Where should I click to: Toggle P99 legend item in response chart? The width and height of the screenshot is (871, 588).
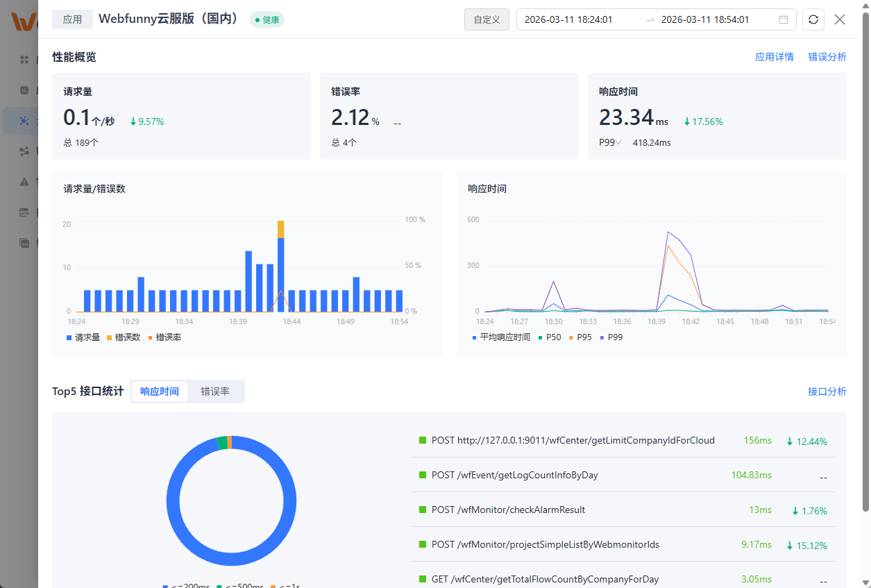[610, 337]
